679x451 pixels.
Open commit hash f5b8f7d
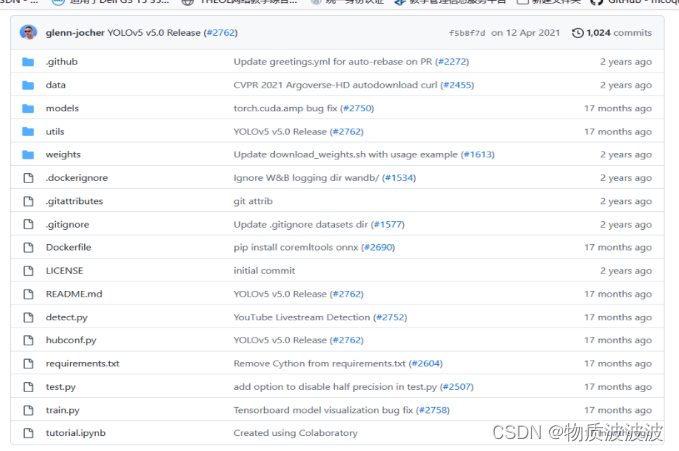tap(467, 33)
